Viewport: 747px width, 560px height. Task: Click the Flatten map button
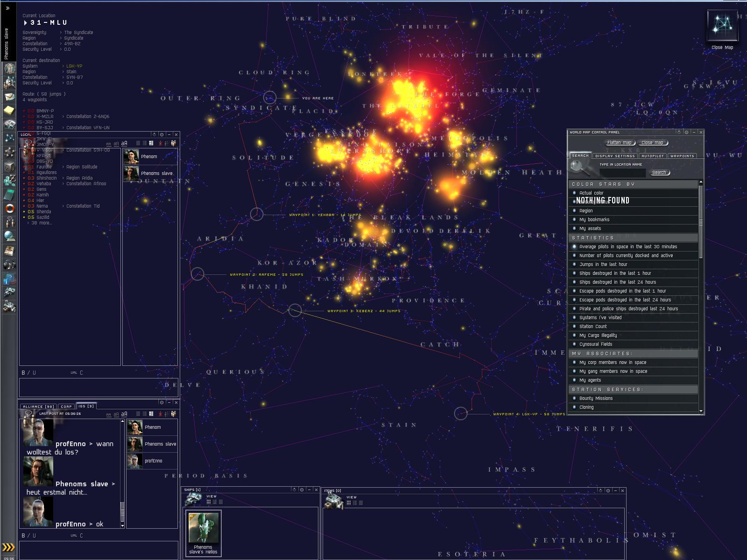click(x=619, y=143)
